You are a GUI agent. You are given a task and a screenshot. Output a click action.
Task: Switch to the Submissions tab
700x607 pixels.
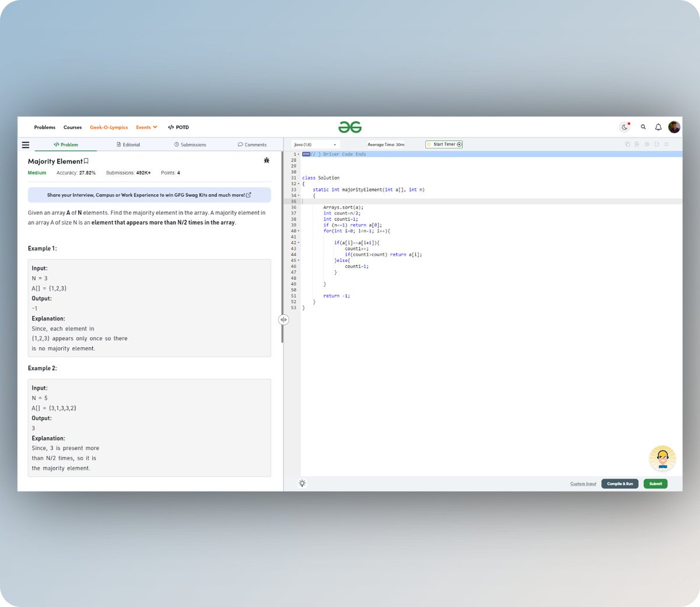click(190, 145)
